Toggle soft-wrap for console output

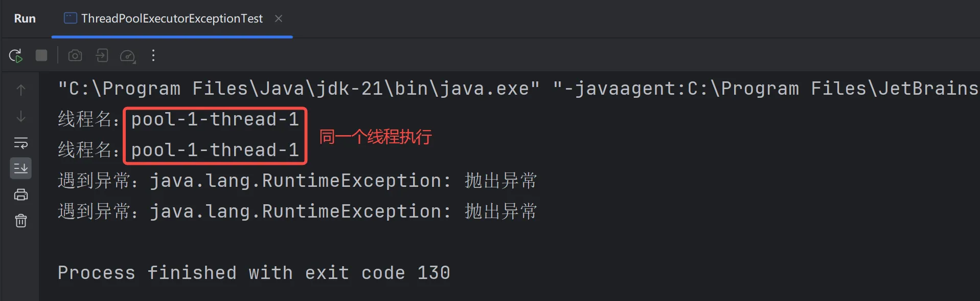21,143
